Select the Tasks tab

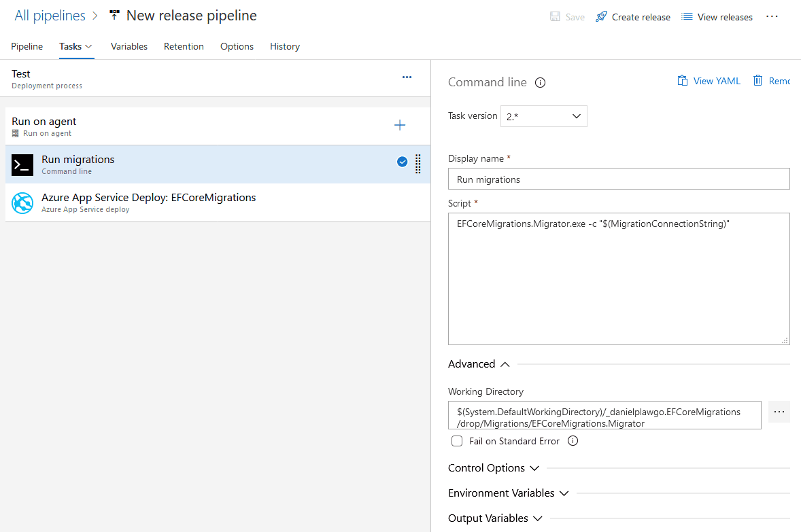[x=71, y=46]
